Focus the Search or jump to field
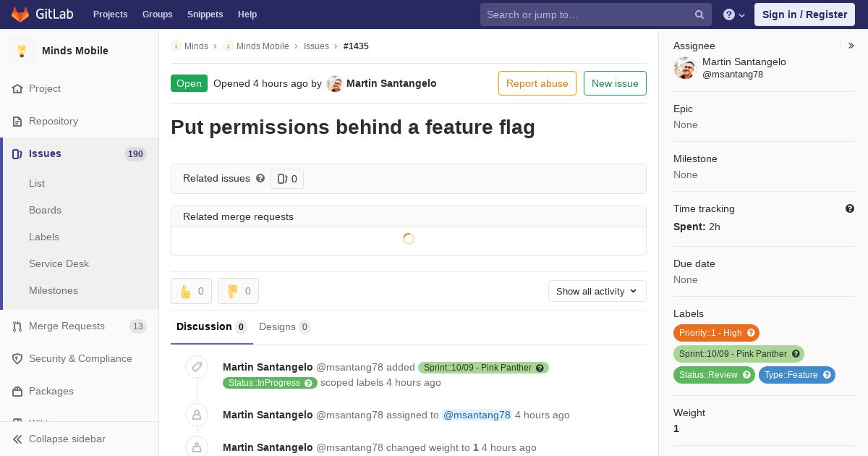The height and width of the screenshot is (456, 868). [590, 14]
